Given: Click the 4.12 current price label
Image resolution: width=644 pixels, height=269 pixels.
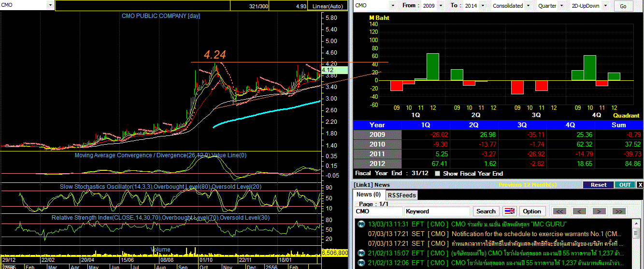Looking at the screenshot, I should (333, 70).
